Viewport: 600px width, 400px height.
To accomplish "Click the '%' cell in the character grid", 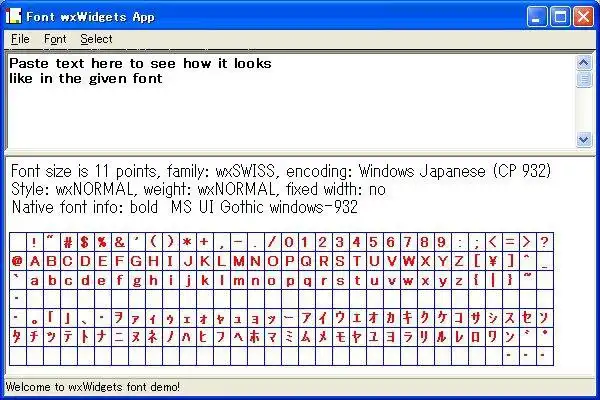I will [x=103, y=242].
